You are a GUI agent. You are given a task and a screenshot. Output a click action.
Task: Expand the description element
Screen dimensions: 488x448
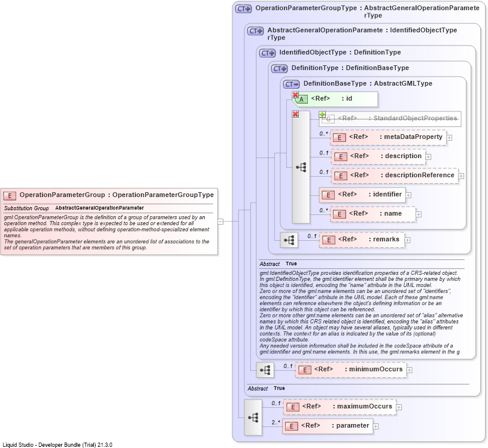pos(428,157)
